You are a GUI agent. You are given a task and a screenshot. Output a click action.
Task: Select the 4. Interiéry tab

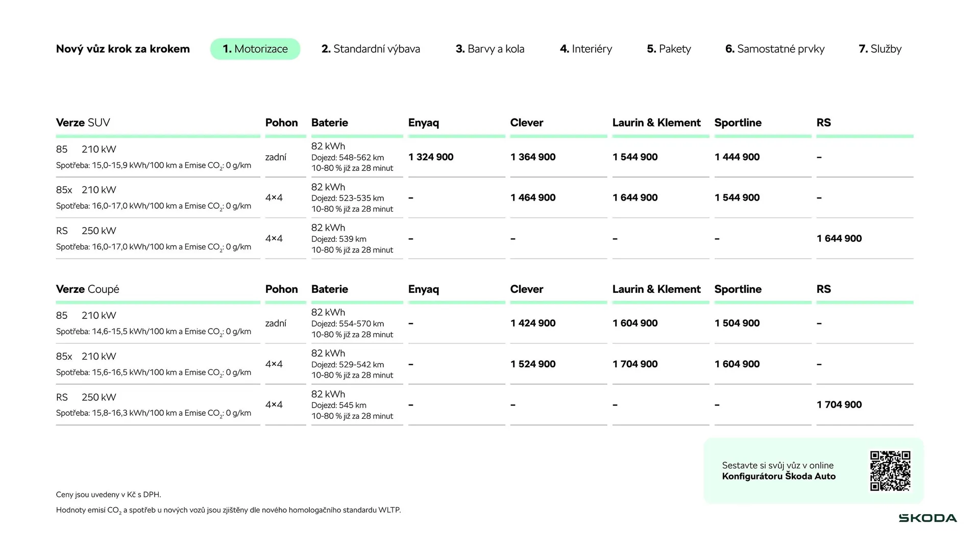[586, 49]
